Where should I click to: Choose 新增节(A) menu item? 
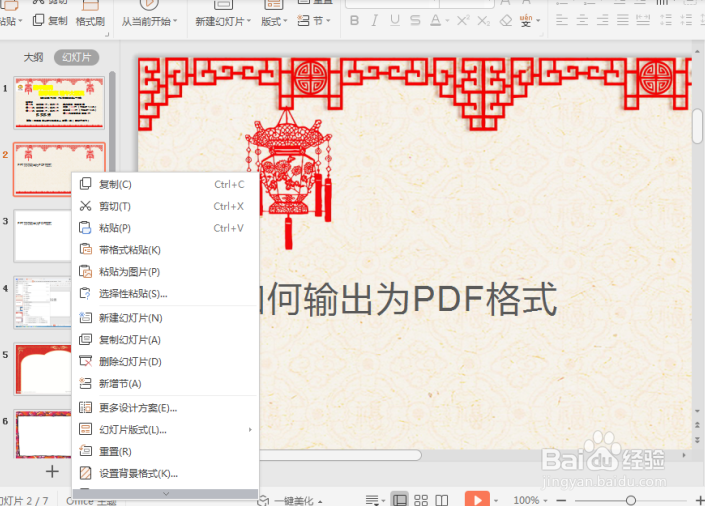tap(165, 384)
